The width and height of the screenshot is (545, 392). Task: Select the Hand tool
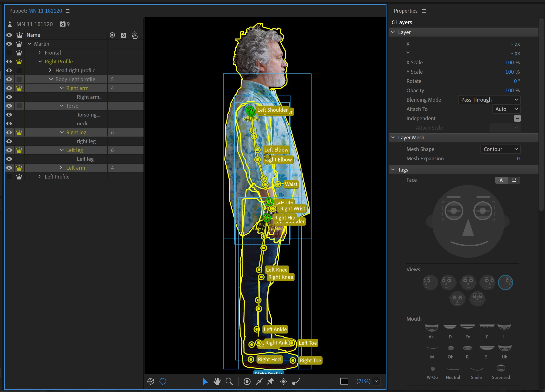coord(217,382)
